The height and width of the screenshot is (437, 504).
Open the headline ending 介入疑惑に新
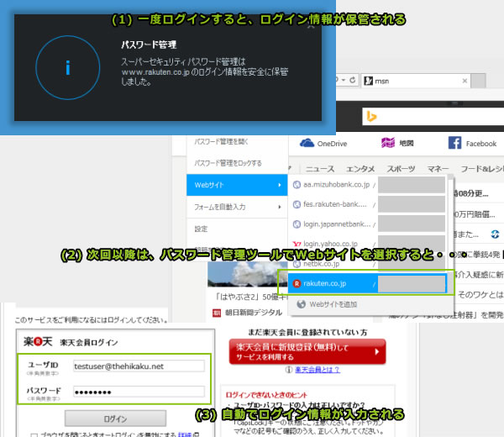click(478, 274)
